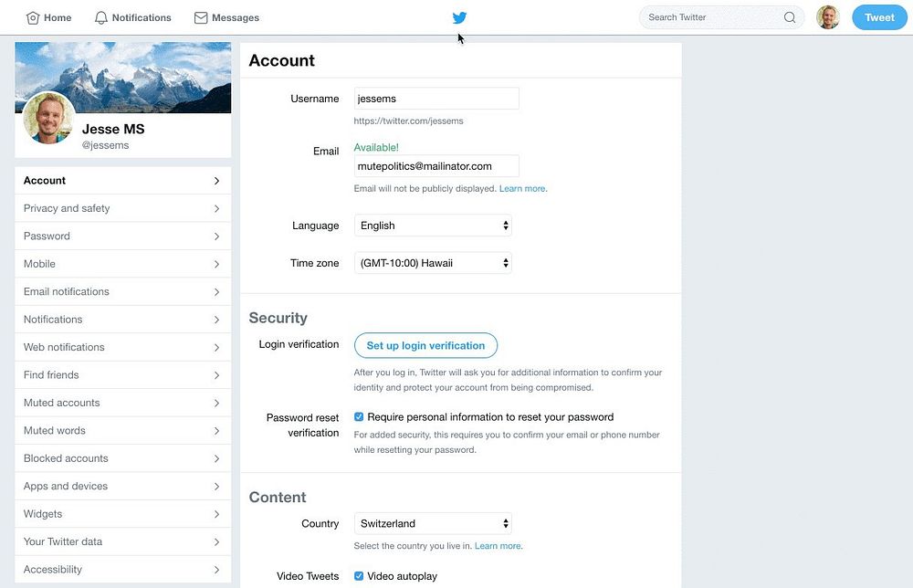Click chevron arrow beside Widgets
Screen dimensions: 913x588
(216, 514)
